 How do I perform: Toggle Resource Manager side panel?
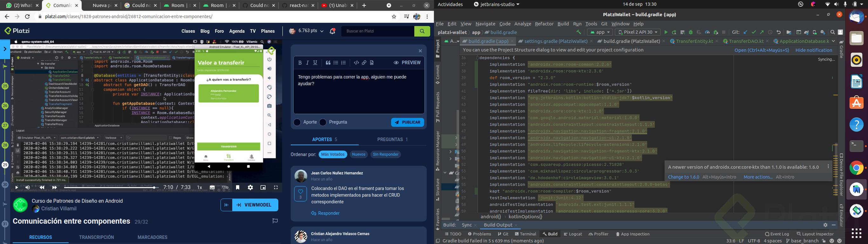click(438, 151)
